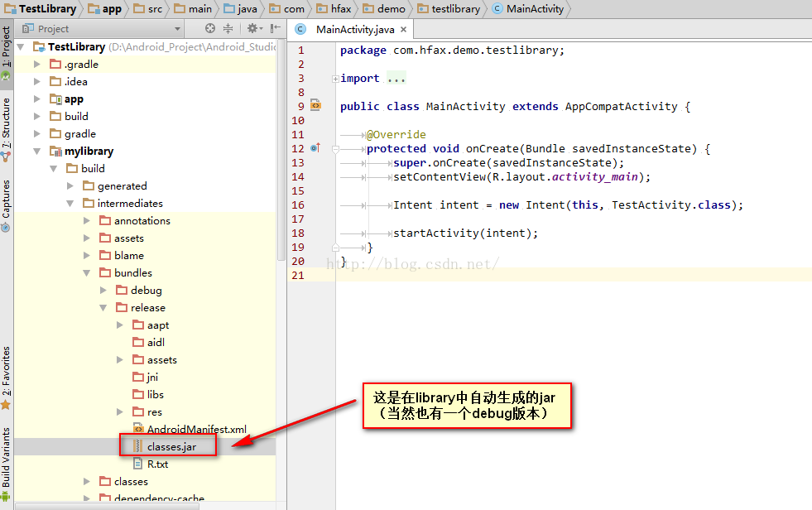Image resolution: width=812 pixels, height=510 pixels.
Task: Click the override method gutter icon on line 12
Action: pyautogui.click(x=315, y=148)
